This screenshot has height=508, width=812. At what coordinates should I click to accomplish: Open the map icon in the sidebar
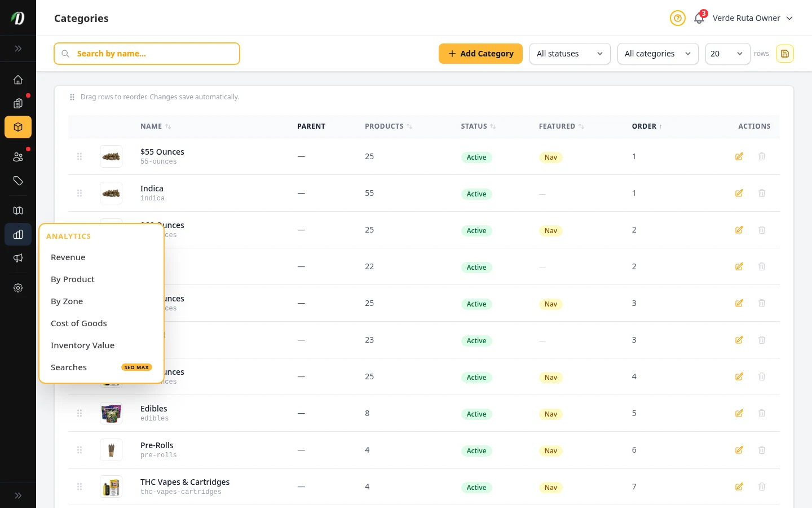tap(18, 210)
